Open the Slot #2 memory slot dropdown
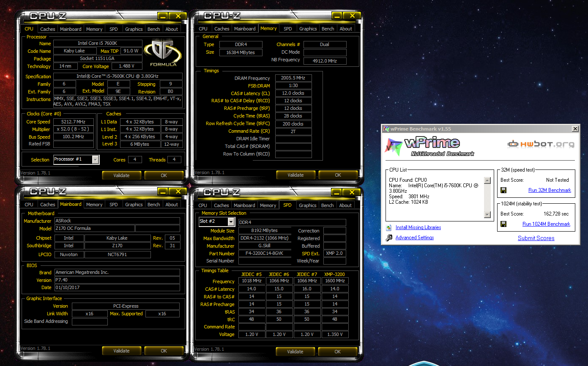The width and height of the screenshot is (588, 366). [x=231, y=221]
